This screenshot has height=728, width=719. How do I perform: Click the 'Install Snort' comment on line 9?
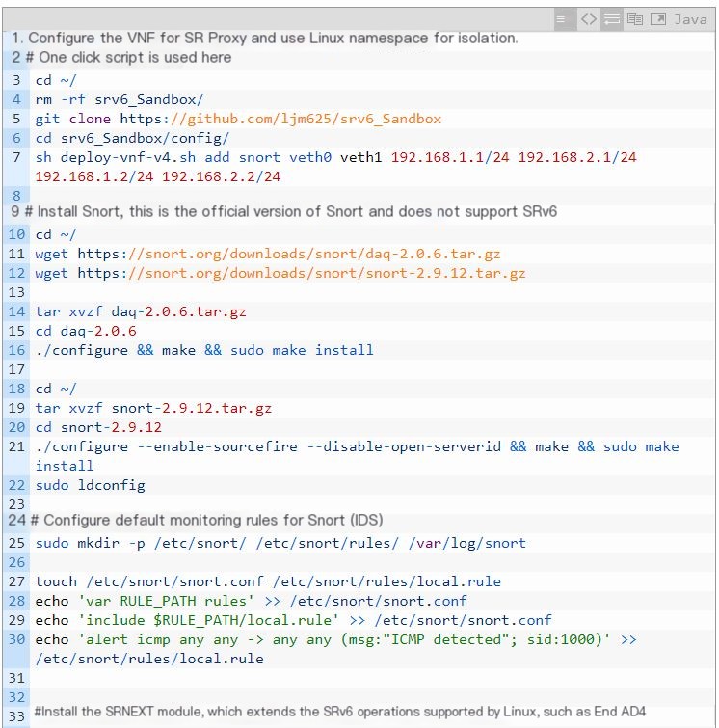tap(290, 212)
